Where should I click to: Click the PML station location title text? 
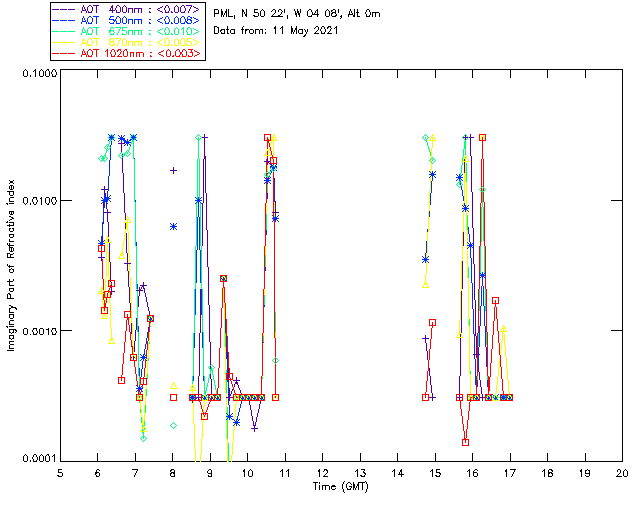pyautogui.click(x=297, y=13)
